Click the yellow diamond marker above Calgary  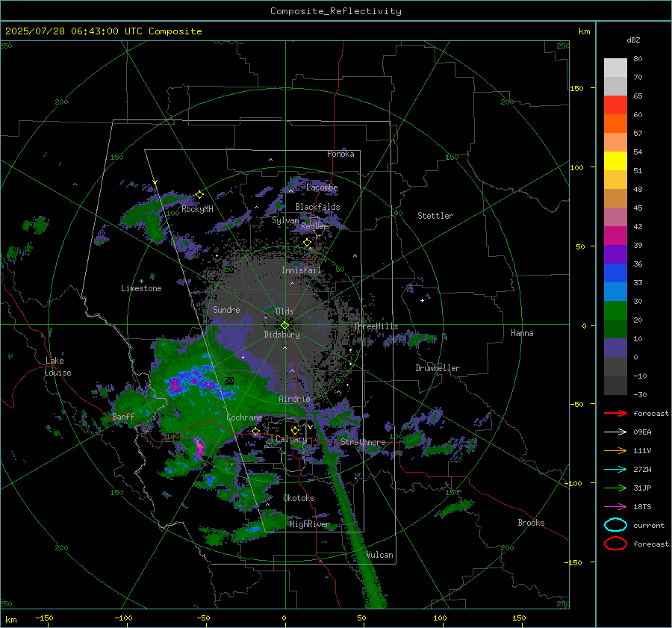(295, 430)
